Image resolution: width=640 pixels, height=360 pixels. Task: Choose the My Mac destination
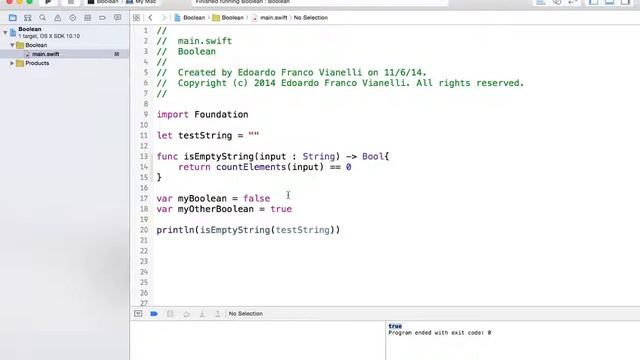pyautogui.click(x=141, y=2)
